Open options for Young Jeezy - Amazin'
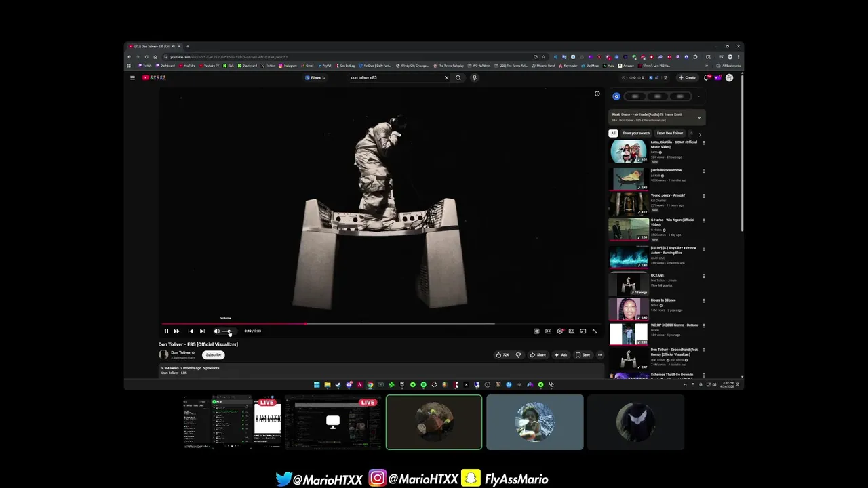Image resolution: width=868 pixels, height=488 pixels. tap(704, 196)
